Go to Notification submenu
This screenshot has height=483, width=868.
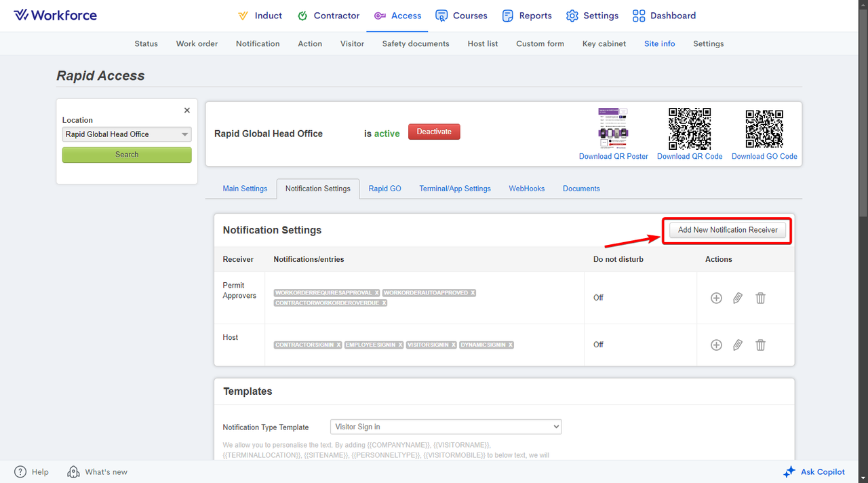tap(258, 43)
